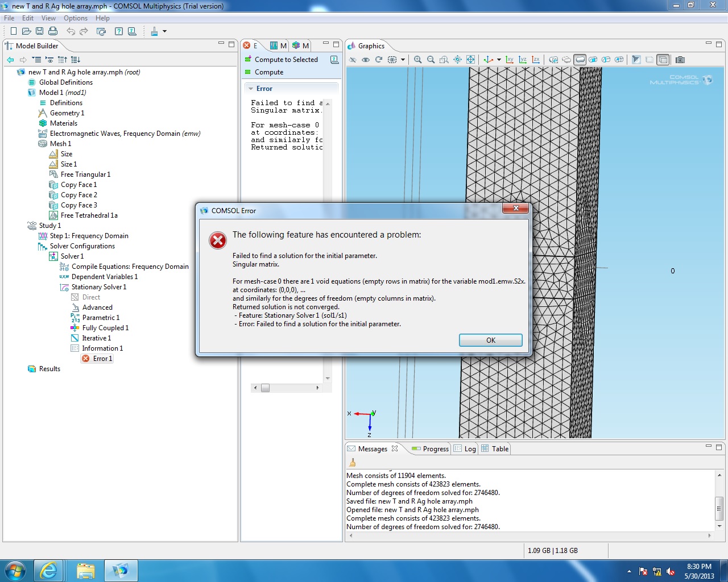Image resolution: width=728 pixels, height=582 pixels.
Task: Go to default 3D view
Action: pyautogui.click(x=488, y=60)
